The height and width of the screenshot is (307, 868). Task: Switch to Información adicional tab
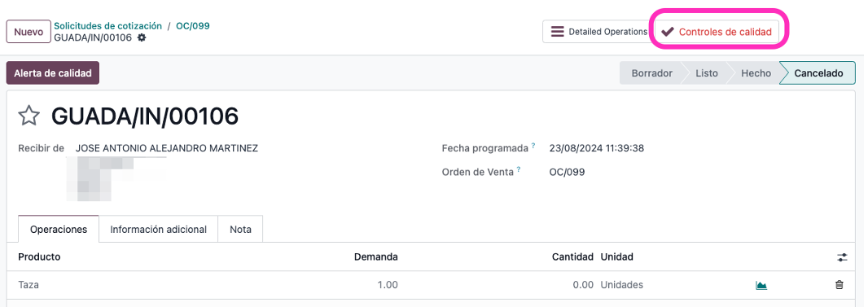[158, 229]
